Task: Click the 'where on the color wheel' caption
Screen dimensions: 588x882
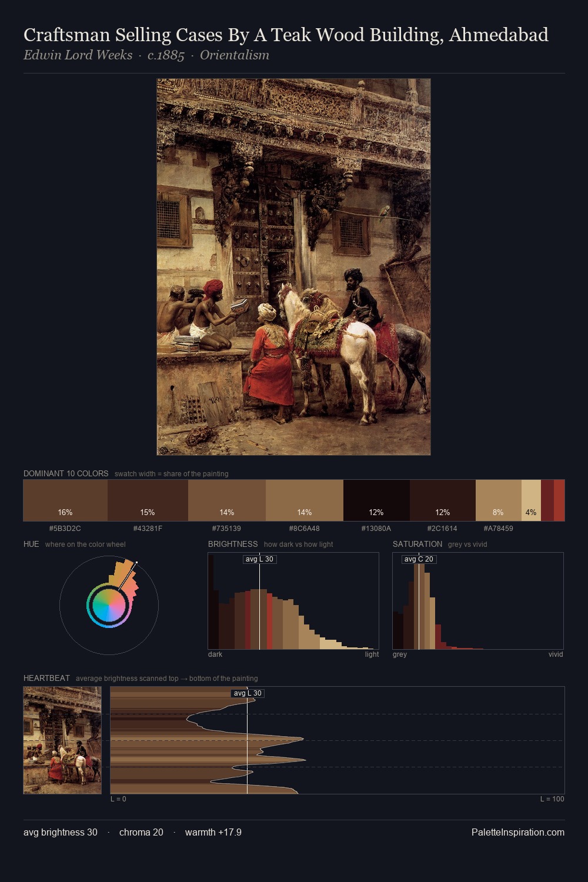Action: point(85,544)
